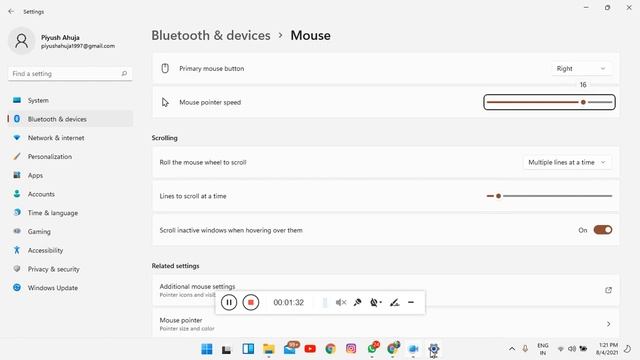The width and height of the screenshot is (640, 360).
Task: Open File Explorer from the taskbar
Action: coord(269,349)
